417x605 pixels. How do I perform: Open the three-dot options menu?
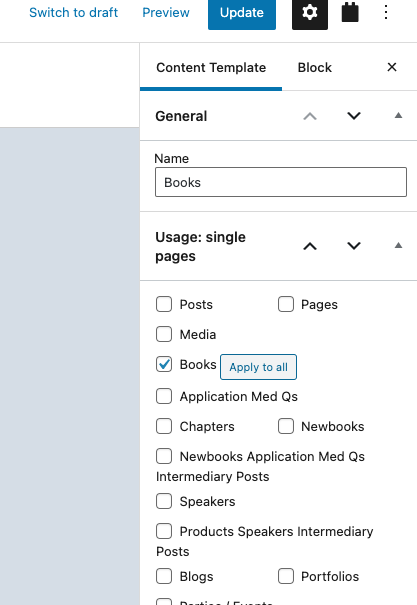[x=386, y=12]
